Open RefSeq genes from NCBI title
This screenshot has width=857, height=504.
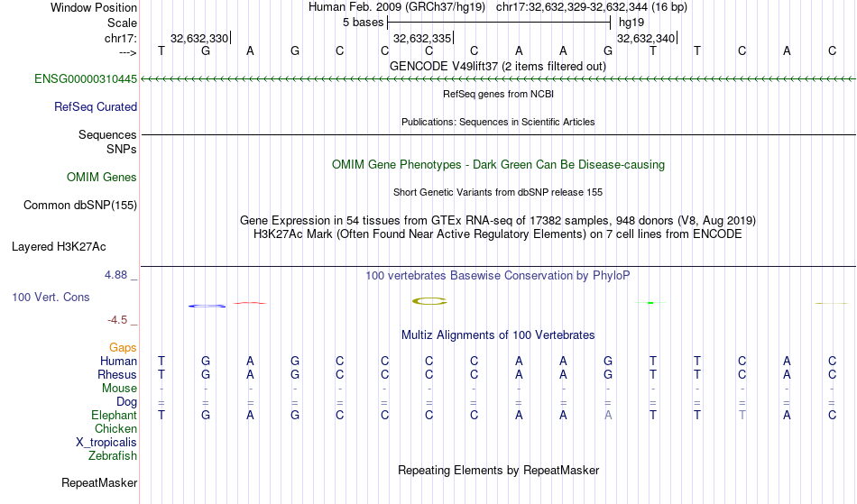[498, 94]
